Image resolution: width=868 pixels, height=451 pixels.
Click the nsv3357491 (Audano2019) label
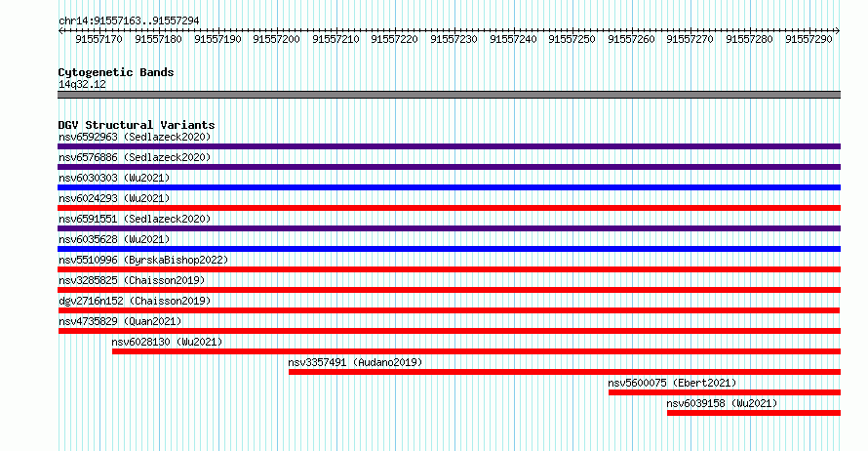(355, 362)
